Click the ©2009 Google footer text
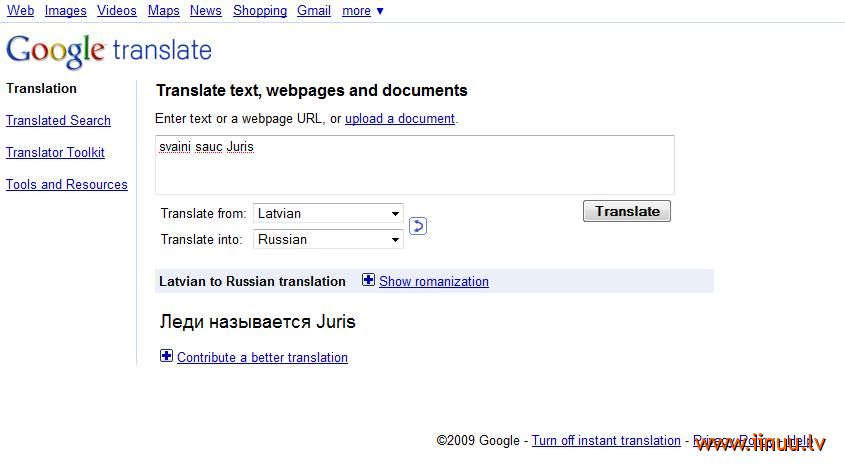Viewport: 845px width, 475px height. (477, 440)
